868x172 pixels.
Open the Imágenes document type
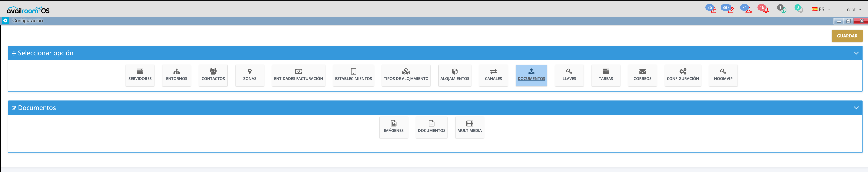pyautogui.click(x=394, y=127)
